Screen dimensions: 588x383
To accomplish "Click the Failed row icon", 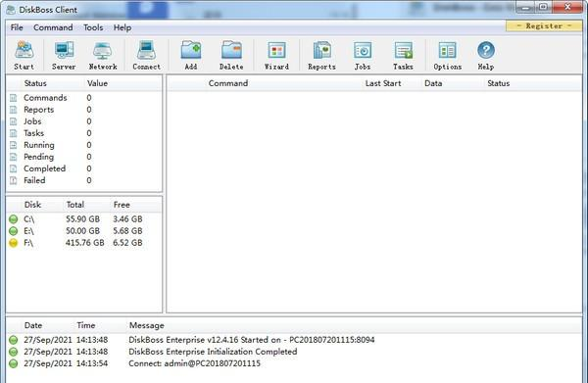I will pos(14,180).
